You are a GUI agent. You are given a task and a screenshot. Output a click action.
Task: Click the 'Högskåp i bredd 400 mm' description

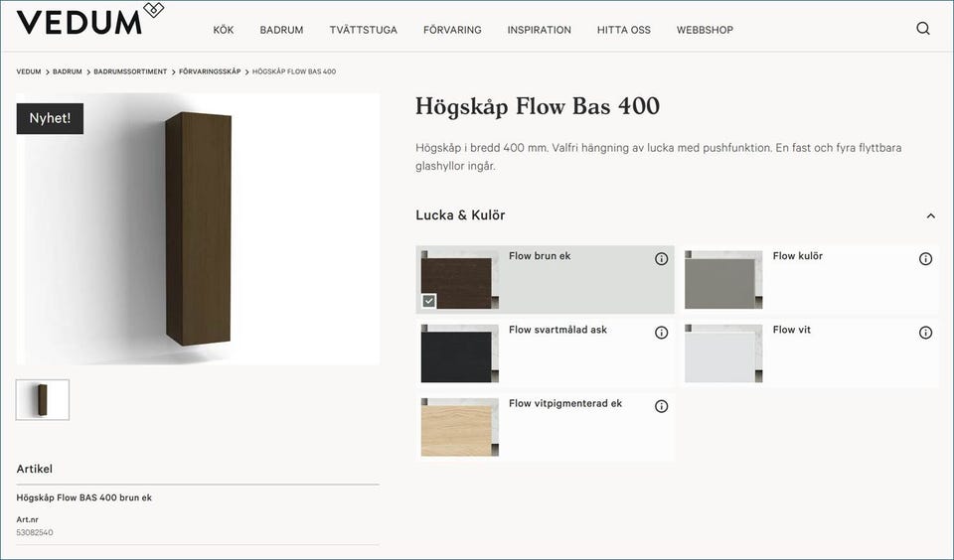[x=659, y=157]
